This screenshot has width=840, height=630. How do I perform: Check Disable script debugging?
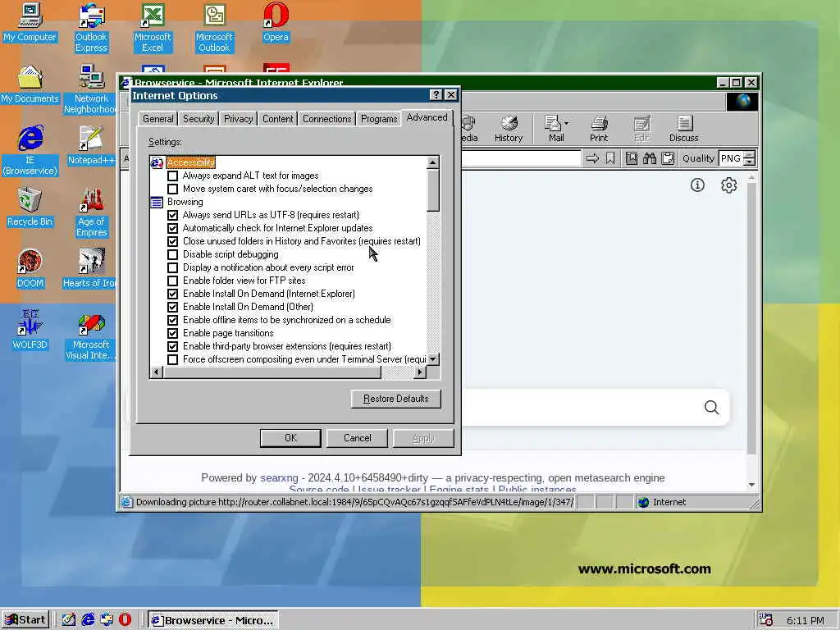click(172, 254)
